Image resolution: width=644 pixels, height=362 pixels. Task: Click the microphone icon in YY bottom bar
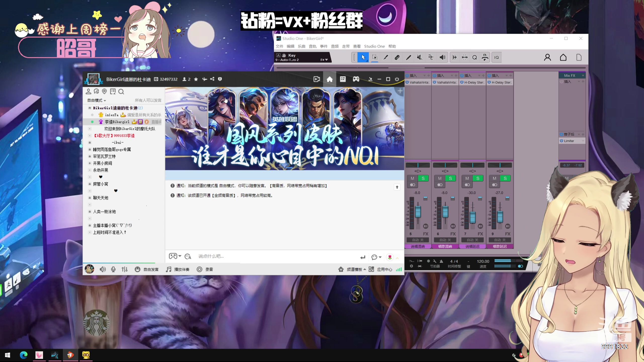pyautogui.click(x=113, y=269)
